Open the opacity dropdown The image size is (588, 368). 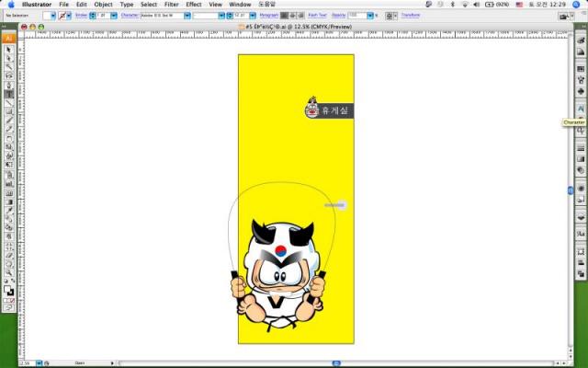point(370,16)
